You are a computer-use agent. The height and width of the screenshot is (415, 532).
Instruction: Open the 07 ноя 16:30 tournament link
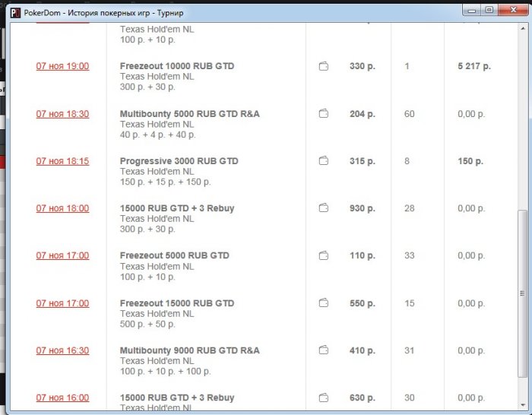click(x=62, y=350)
